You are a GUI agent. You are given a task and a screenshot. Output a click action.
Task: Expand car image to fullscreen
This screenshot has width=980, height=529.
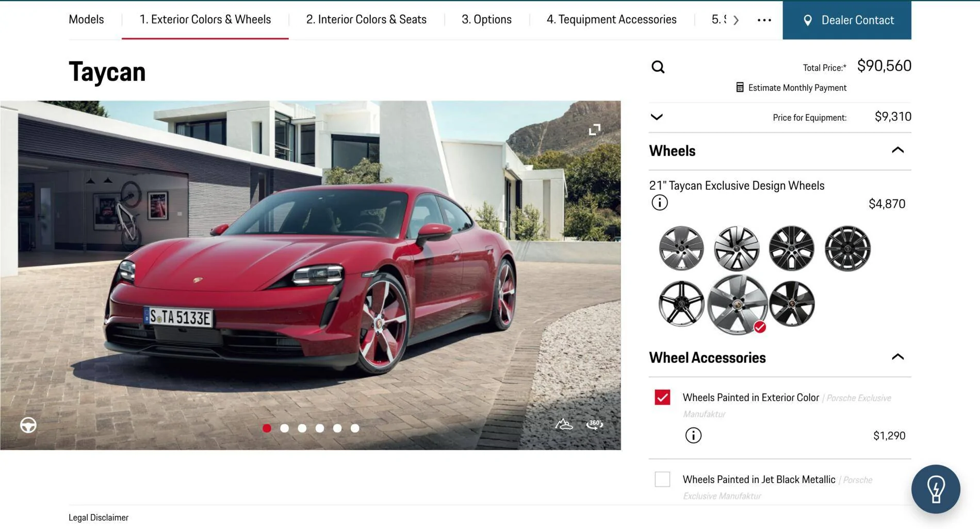click(594, 129)
